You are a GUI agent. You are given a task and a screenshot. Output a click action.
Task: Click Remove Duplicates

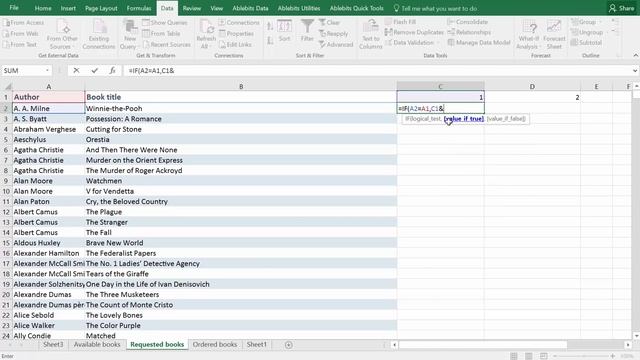(x=414, y=32)
